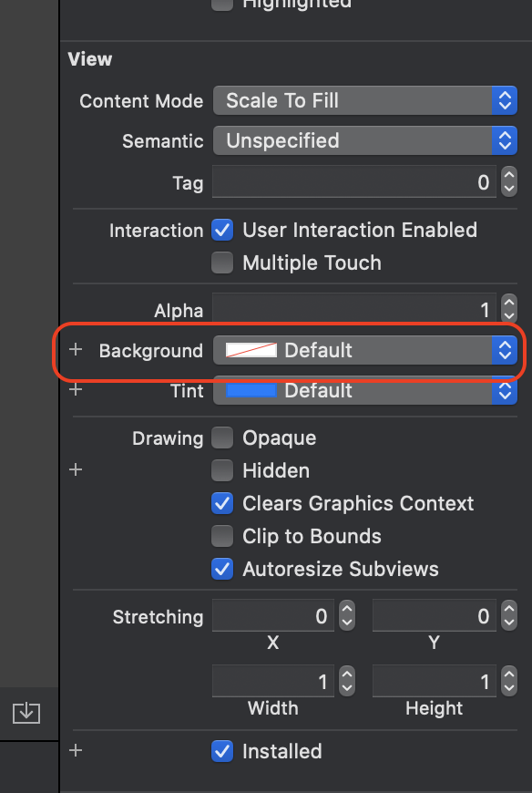Click the download tray icon at bottom left
Viewport: 532px width, 793px height.
pos(26,713)
